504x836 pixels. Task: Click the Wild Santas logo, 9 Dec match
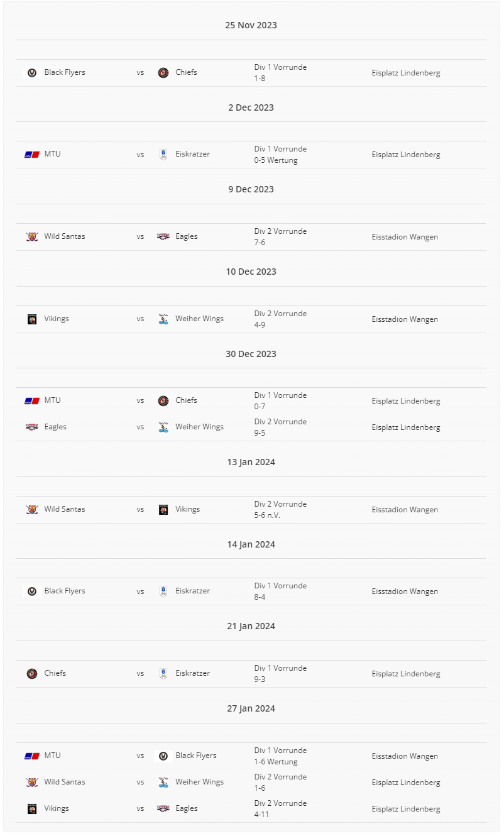coord(32,237)
